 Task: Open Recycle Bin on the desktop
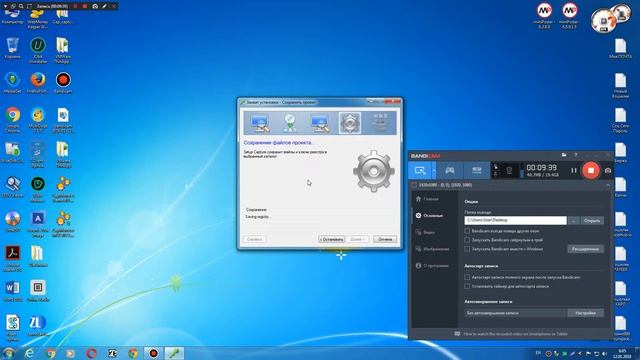pyautogui.click(x=12, y=48)
